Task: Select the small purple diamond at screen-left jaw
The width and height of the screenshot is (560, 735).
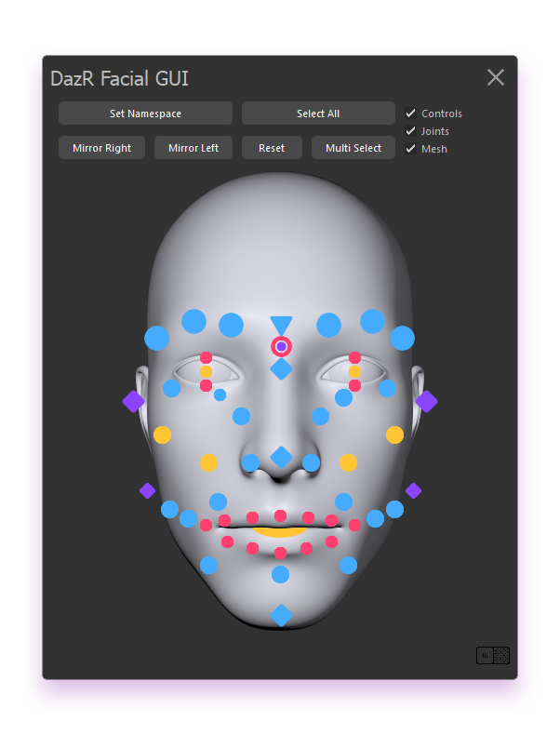Action: pos(148,491)
